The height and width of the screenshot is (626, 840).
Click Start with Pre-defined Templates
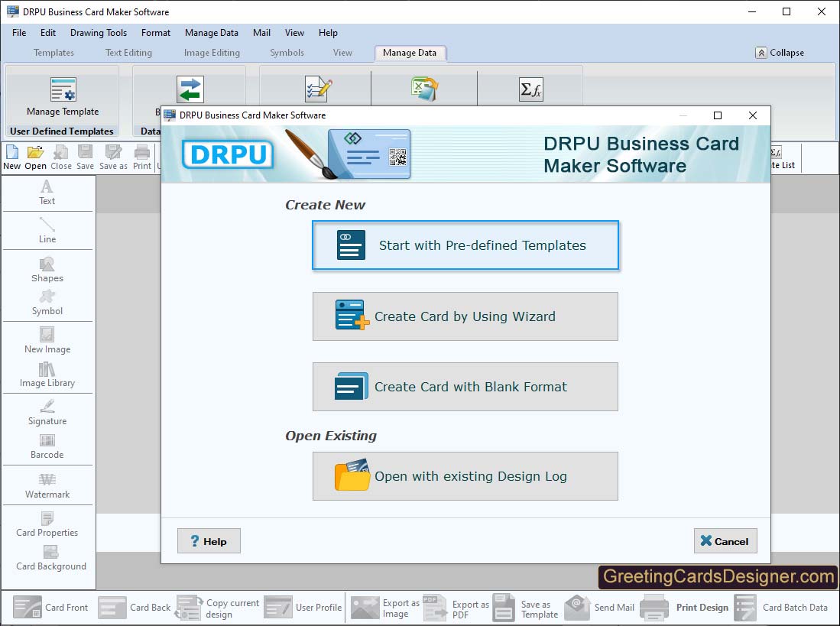[465, 245]
